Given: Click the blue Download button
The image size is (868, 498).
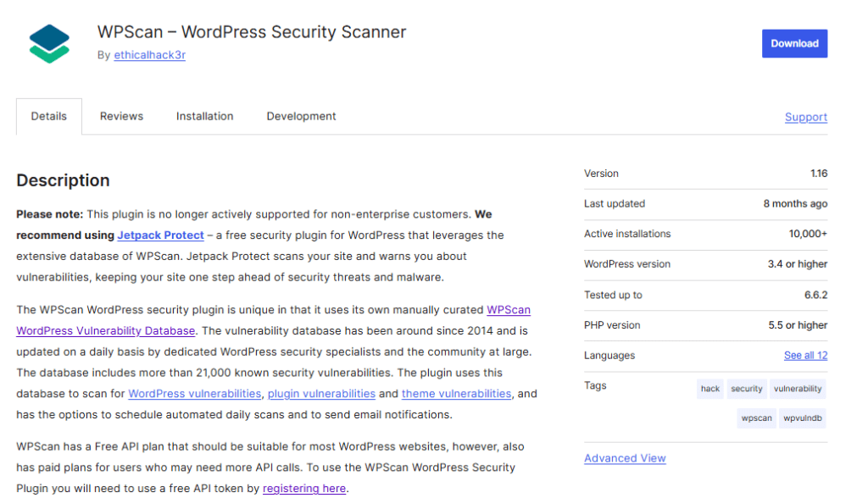Looking at the screenshot, I should [794, 43].
